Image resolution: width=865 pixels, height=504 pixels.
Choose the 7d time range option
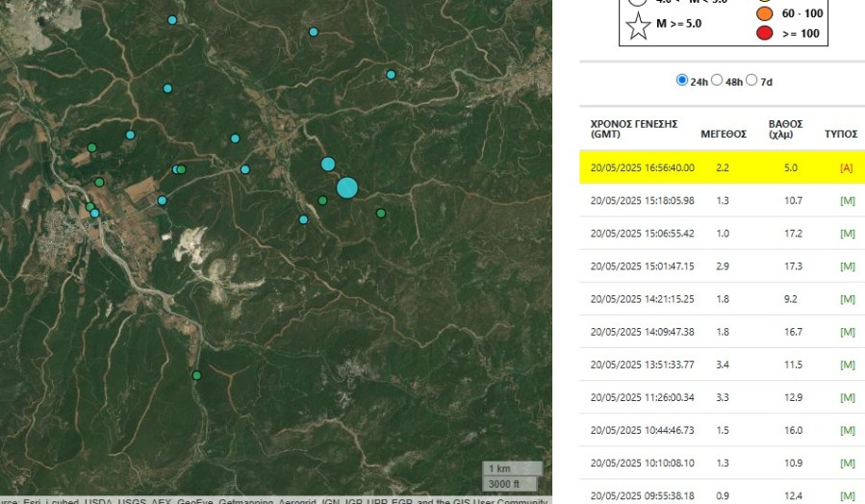pyautogui.click(x=752, y=81)
